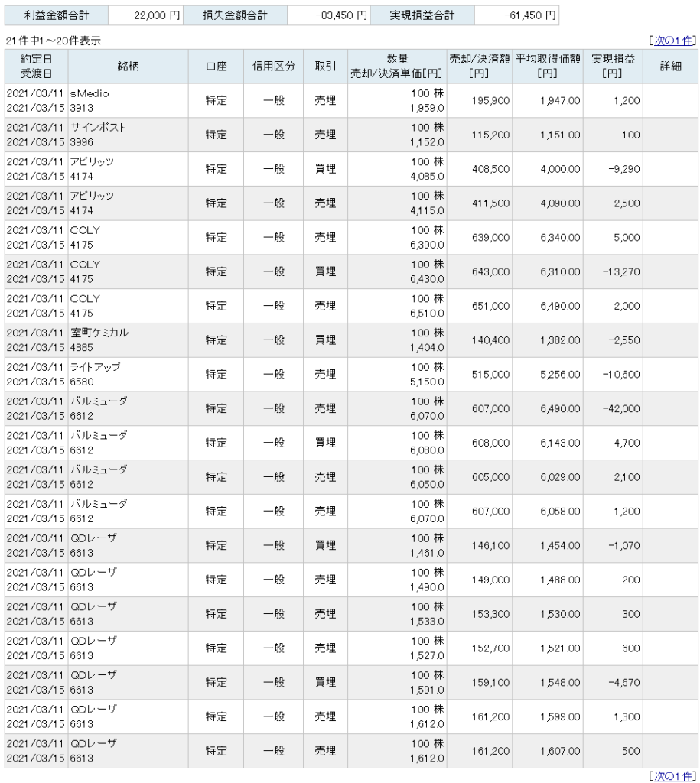Select the 4,090.00 average acquisition price
Viewport: 700px width, 783px height.
[x=560, y=203]
